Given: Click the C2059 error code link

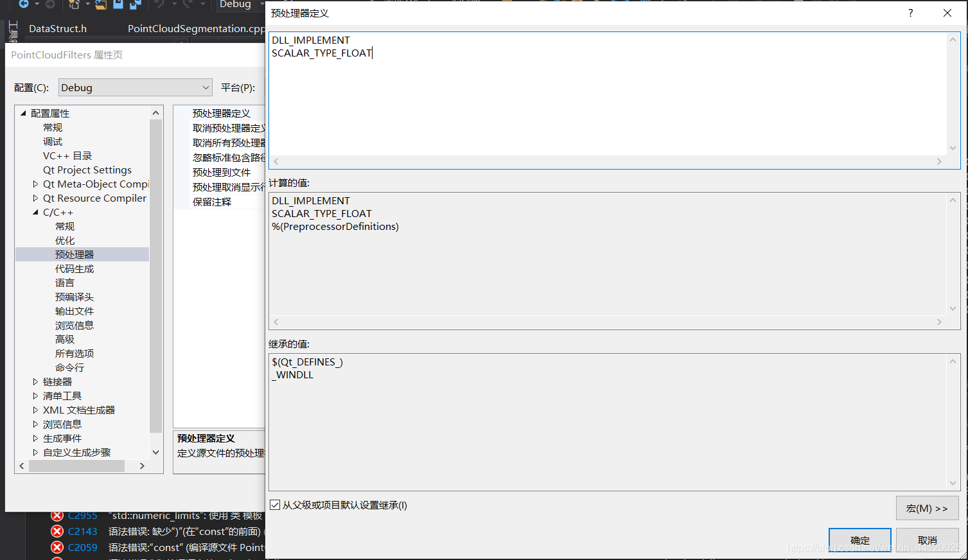Looking at the screenshot, I should pyautogui.click(x=83, y=547).
